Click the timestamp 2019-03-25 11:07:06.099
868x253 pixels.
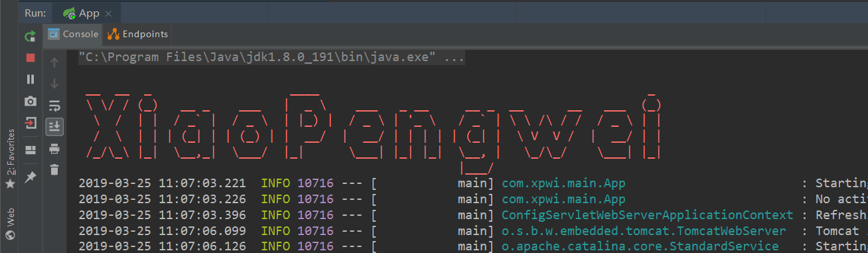[x=162, y=231]
